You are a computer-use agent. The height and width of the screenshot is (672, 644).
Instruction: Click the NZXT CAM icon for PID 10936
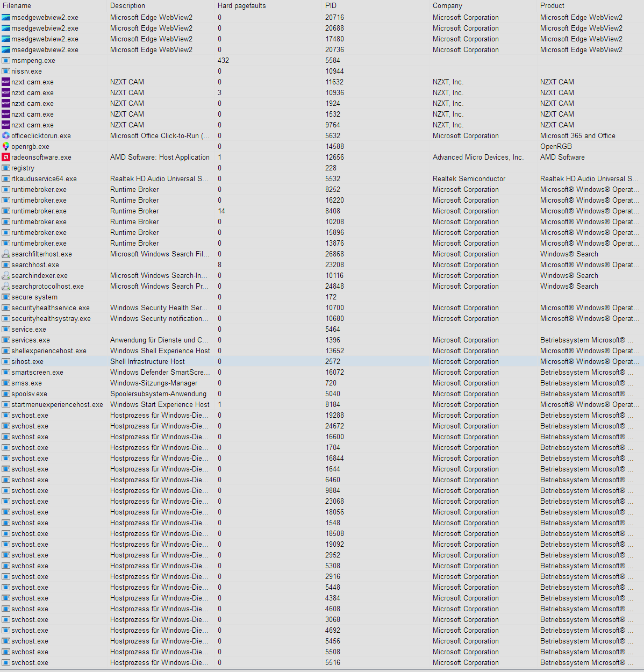pyautogui.click(x=6, y=92)
